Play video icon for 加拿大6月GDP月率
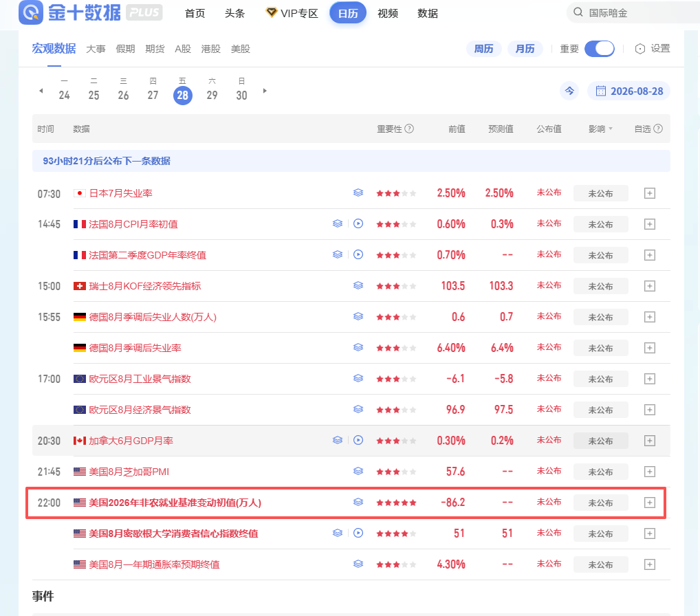Image resolution: width=700 pixels, height=616 pixels. (358, 440)
